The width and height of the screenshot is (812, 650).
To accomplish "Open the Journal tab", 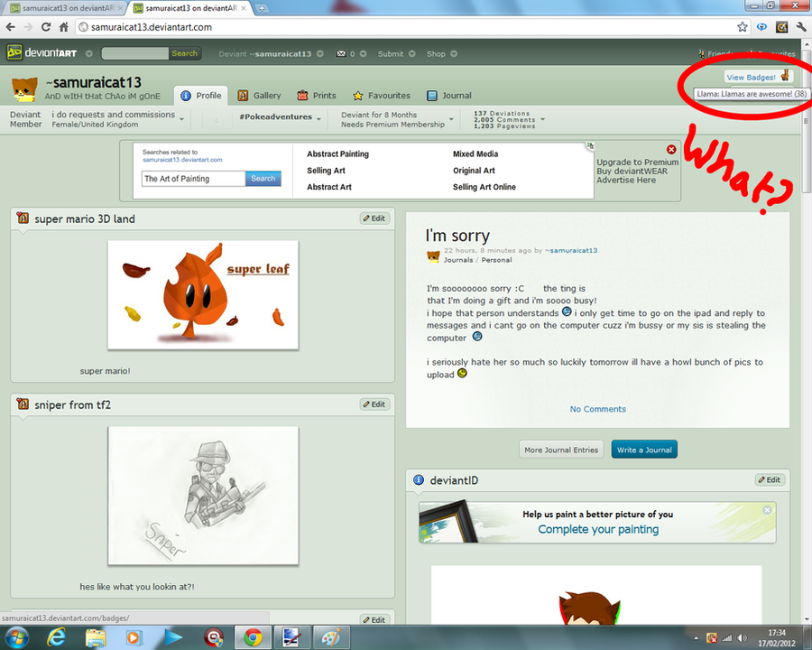I will click(x=449, y=96).
